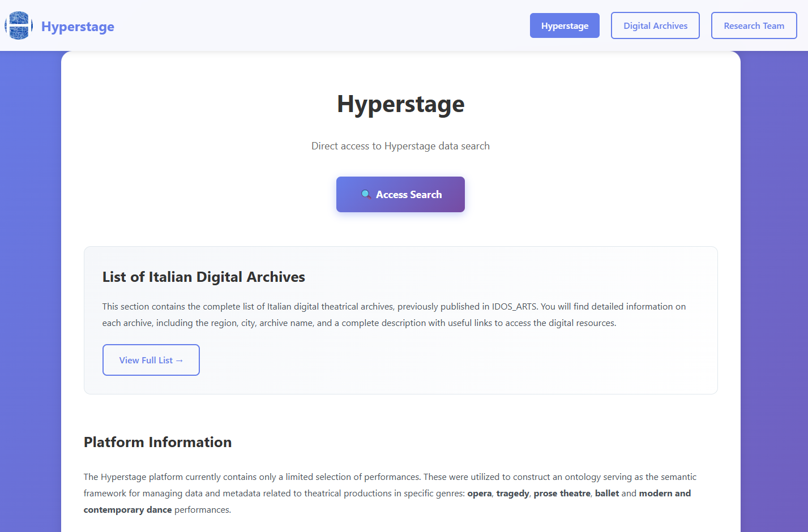Image resolution: width=808 pixels, height=532 pixels.
Task: Click the bold 'prose theatre' text
Action: coord(562,494)
